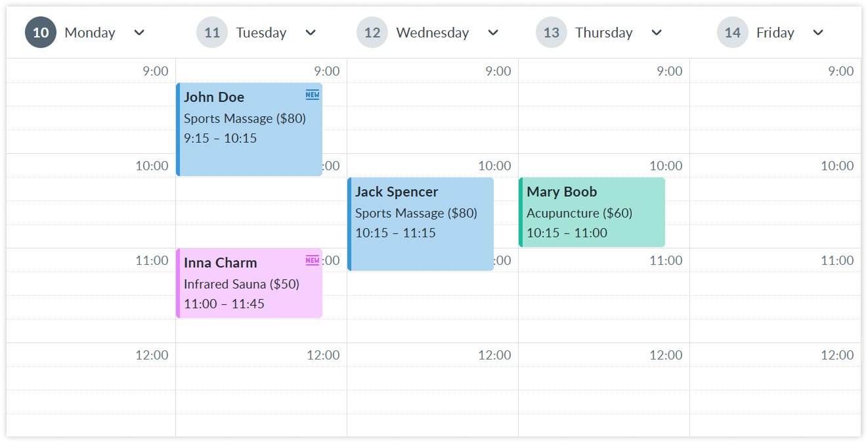Open Wednesday's day options chevron

pyautogui.click(x=494, y=32)
